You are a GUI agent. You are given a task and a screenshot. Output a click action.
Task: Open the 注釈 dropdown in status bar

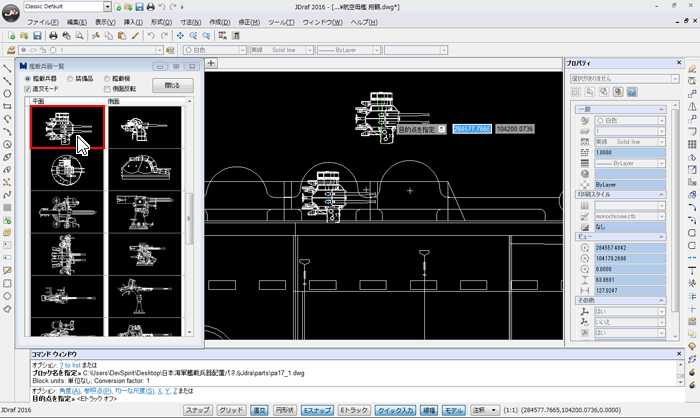(x=485, y=410)
